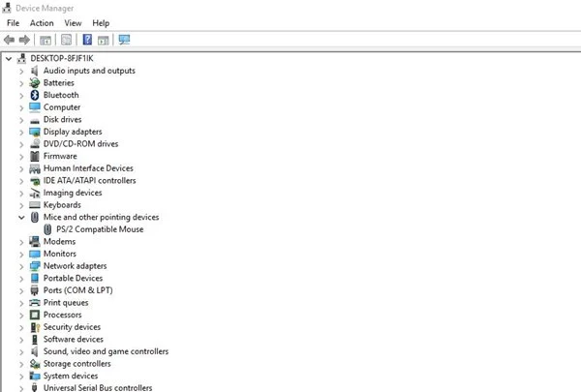Viewport: 581px width, 392px height.
Task: Click the Security devices key icon
Action: point(35,327)
